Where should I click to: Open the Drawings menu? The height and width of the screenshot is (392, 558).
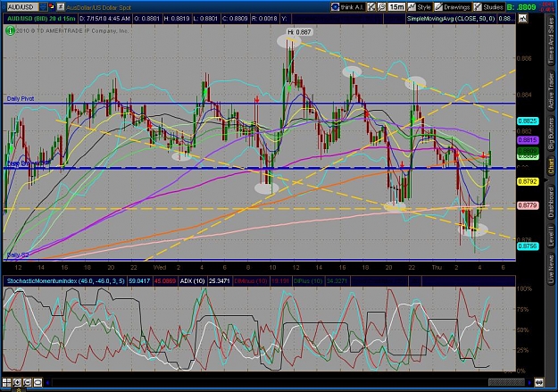[x=453, y=7]
